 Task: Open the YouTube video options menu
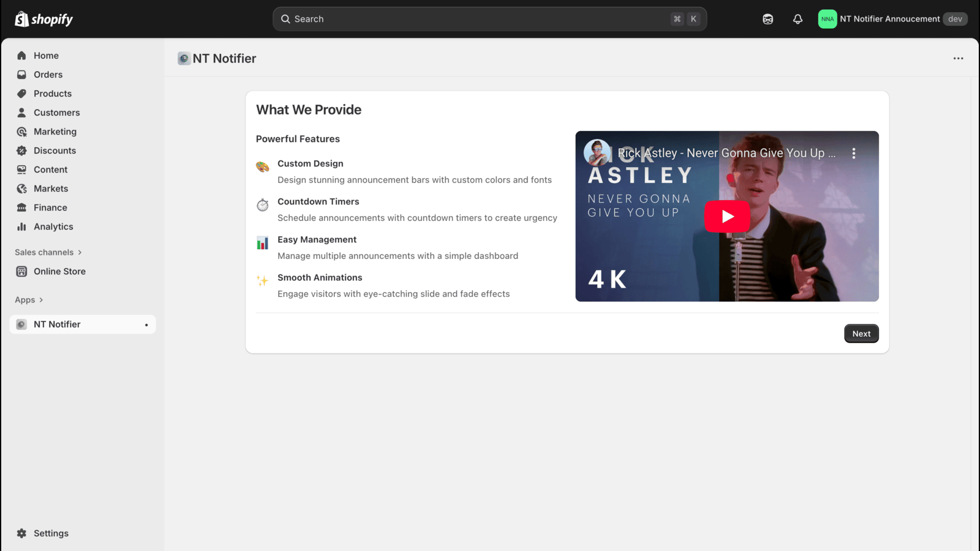854,153
